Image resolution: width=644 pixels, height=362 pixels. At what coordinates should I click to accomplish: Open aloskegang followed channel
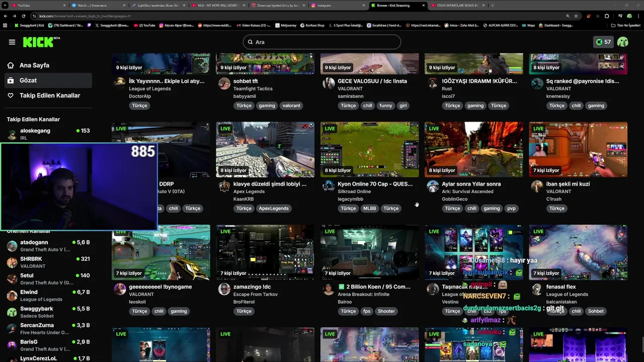[x=48, y=134]
